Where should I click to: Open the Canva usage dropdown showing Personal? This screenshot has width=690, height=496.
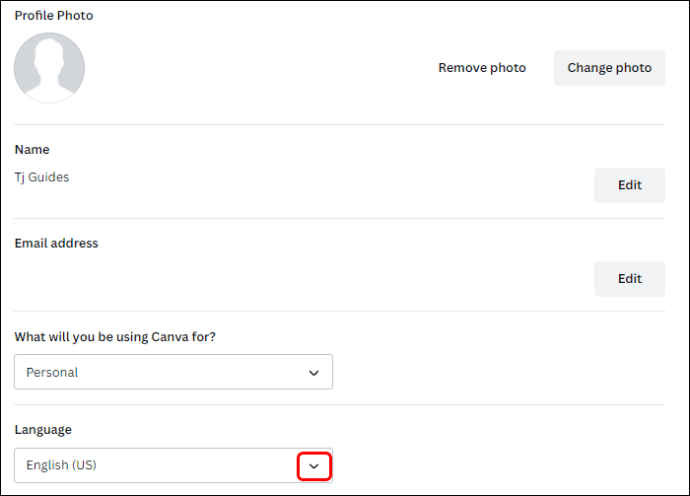[173, 372]
